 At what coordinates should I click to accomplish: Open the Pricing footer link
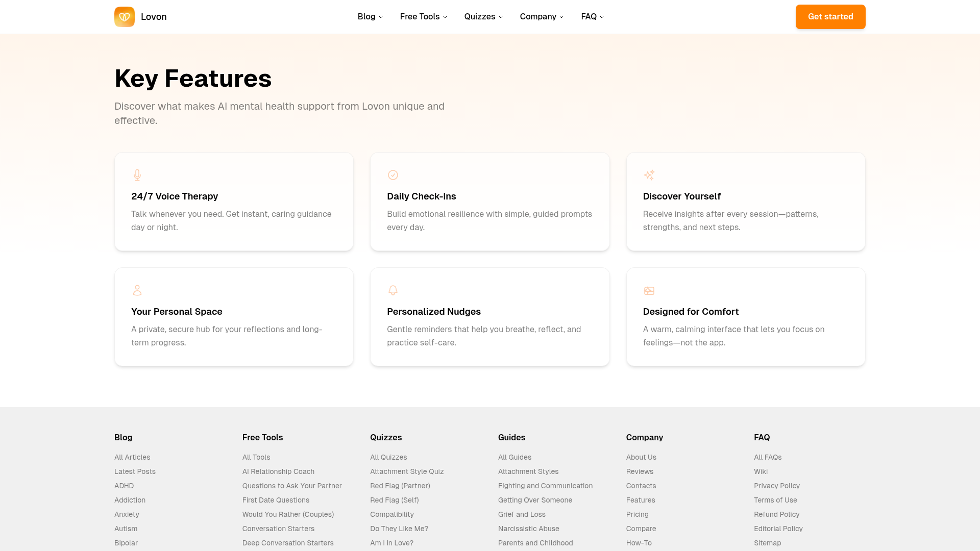(x=638, y=514)
